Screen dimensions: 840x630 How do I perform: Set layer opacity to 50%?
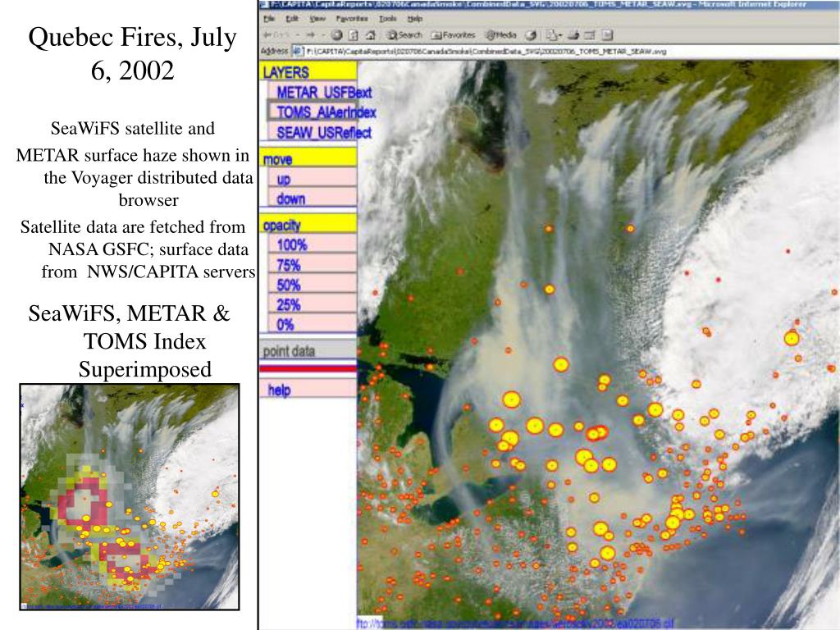click(x=289, y=285)
